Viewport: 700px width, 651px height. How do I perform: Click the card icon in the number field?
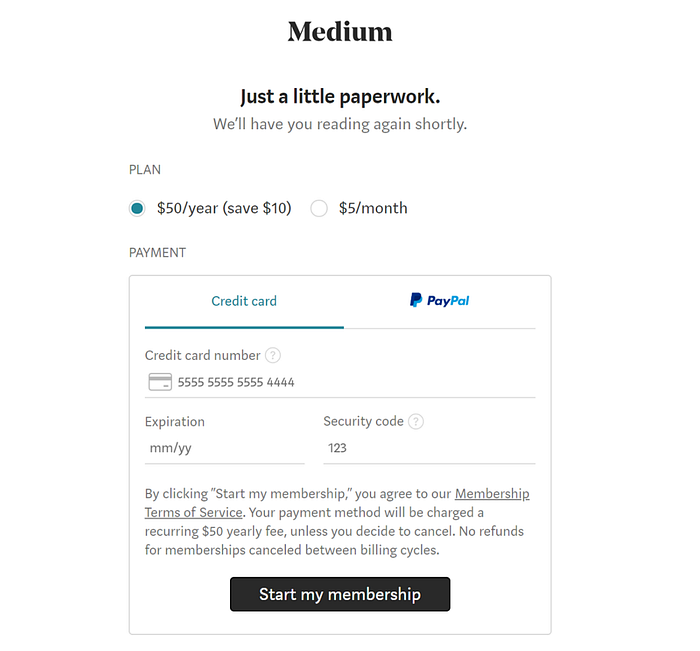pos(160,382)
